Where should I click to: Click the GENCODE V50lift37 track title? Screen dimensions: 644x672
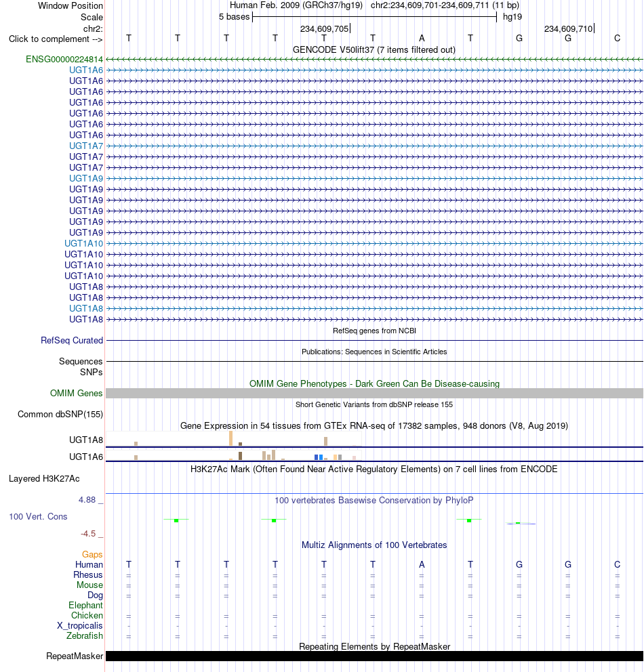(x=374, y=49)
